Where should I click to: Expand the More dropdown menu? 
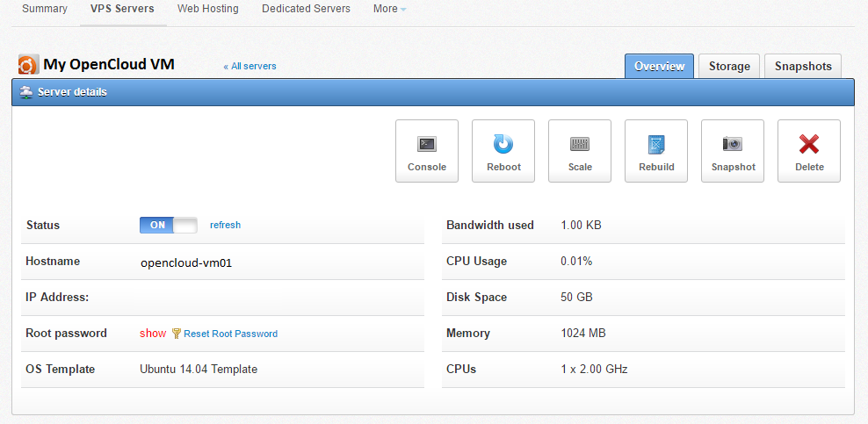point(390,9)
